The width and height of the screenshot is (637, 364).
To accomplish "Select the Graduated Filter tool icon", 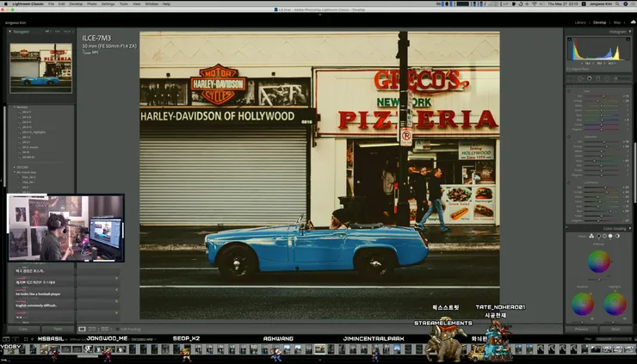I will [598, 78].
